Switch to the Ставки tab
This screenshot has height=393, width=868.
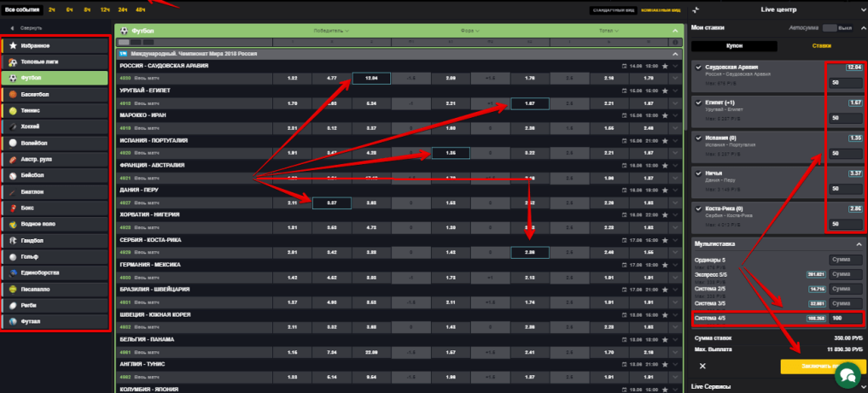(x=821, y=45)
